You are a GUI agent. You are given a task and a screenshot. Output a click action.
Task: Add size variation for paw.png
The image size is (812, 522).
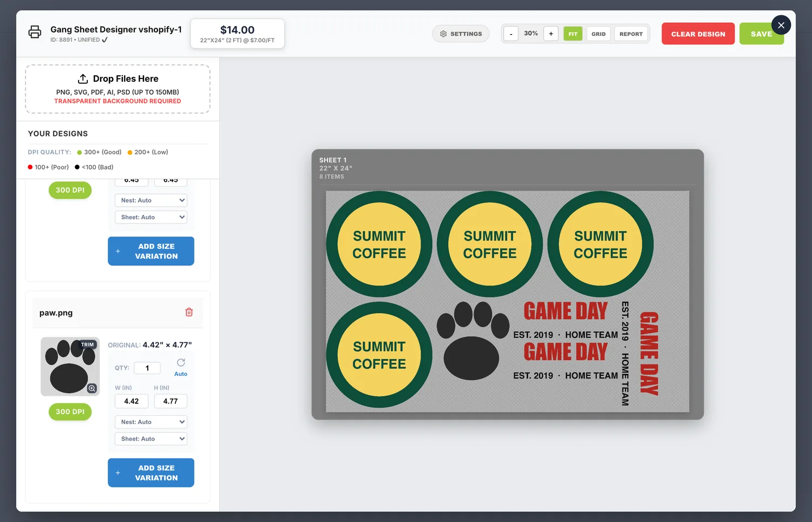151,473
